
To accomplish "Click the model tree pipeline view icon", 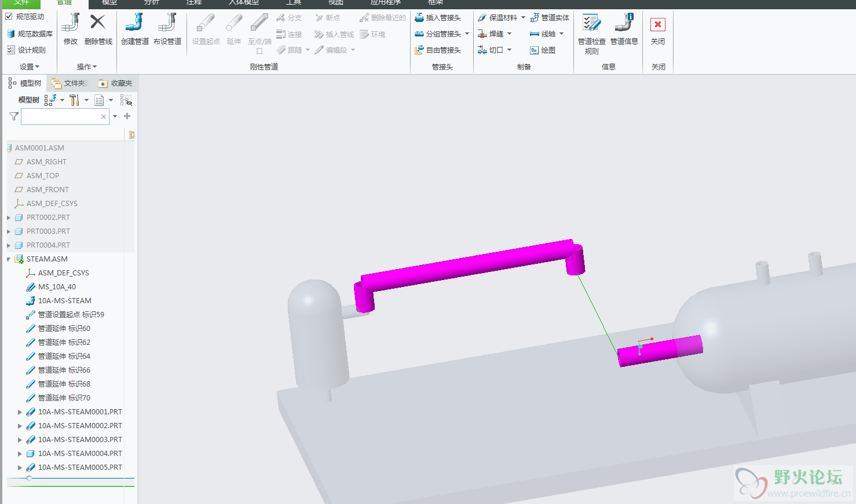I will 50,100.
